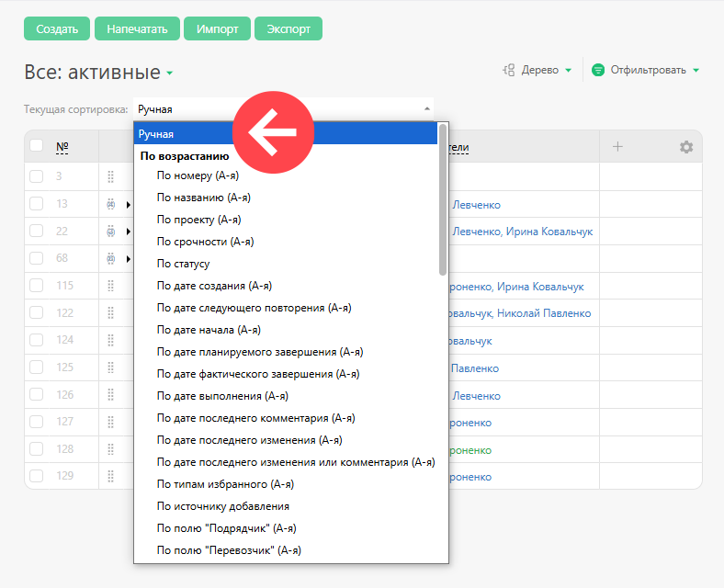
Task: Click the drag handle icon for row 68
Action: point(111,258)
